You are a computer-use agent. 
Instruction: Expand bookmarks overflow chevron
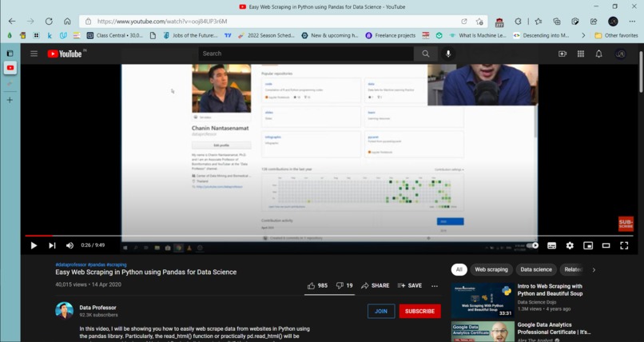pyautogui.click(x=583, y=36)
